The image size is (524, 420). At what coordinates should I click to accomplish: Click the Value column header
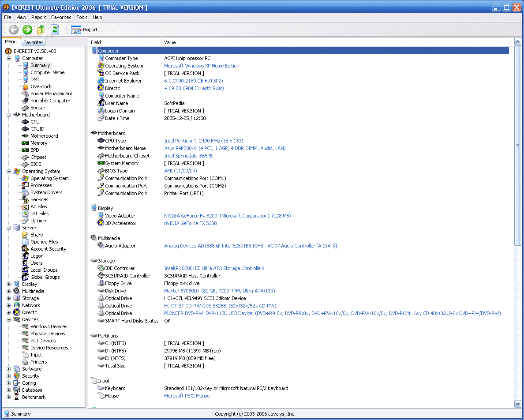(x=335, y=42)
